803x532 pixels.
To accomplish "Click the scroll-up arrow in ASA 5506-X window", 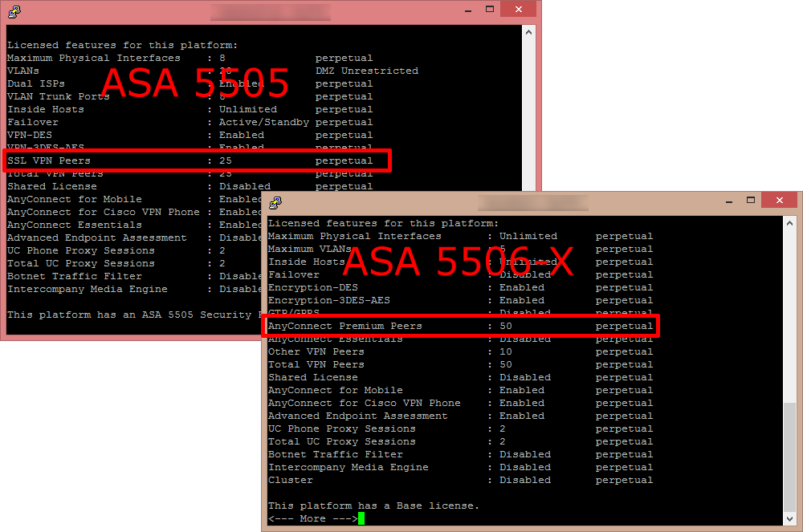I will click(x=789, y=224).
